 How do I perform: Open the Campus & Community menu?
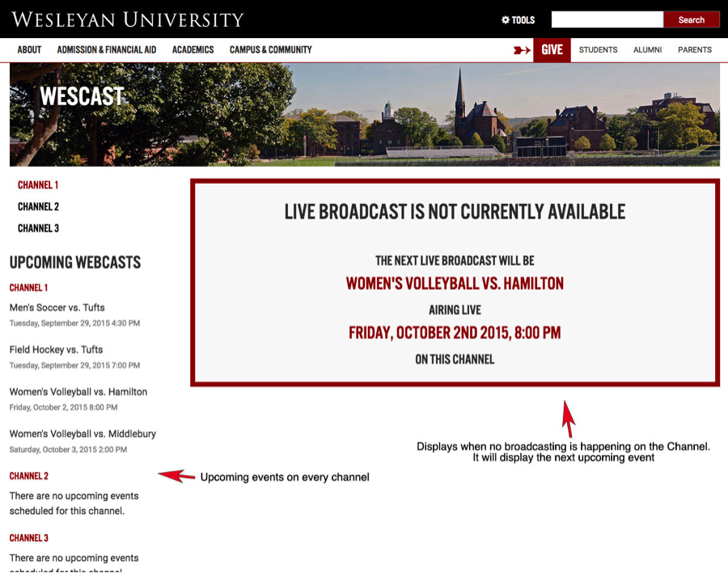coord(271,49)
